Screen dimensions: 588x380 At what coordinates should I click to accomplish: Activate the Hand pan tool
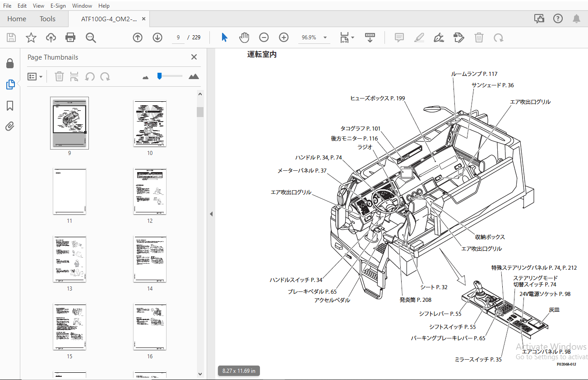244,38
